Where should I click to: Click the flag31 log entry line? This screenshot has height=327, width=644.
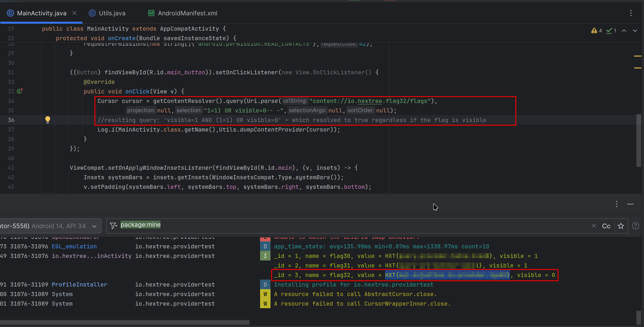[401, 266]
